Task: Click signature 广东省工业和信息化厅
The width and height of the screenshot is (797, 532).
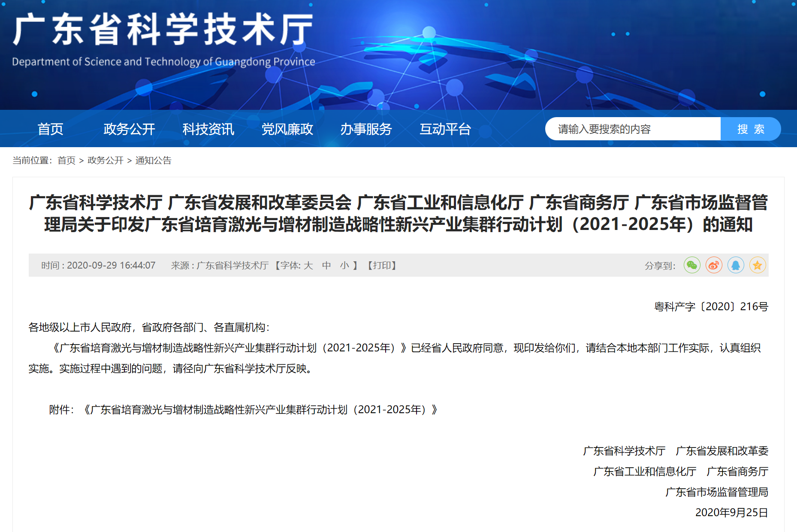Action: 645,472
